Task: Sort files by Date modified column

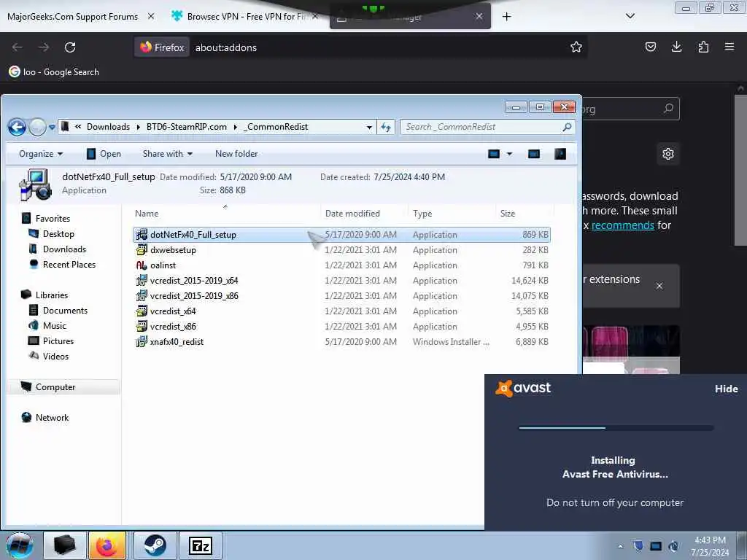Action: tap(352, 214)
